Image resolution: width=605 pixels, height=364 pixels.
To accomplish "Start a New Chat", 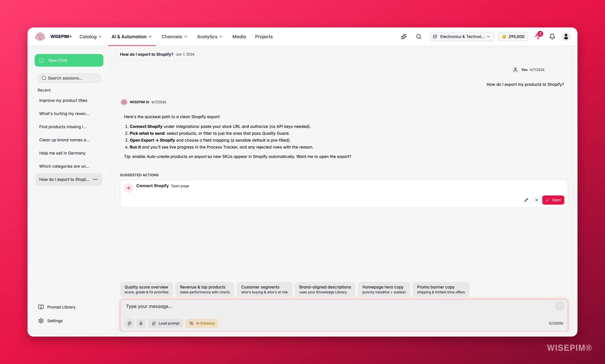I will pos(69,60).
